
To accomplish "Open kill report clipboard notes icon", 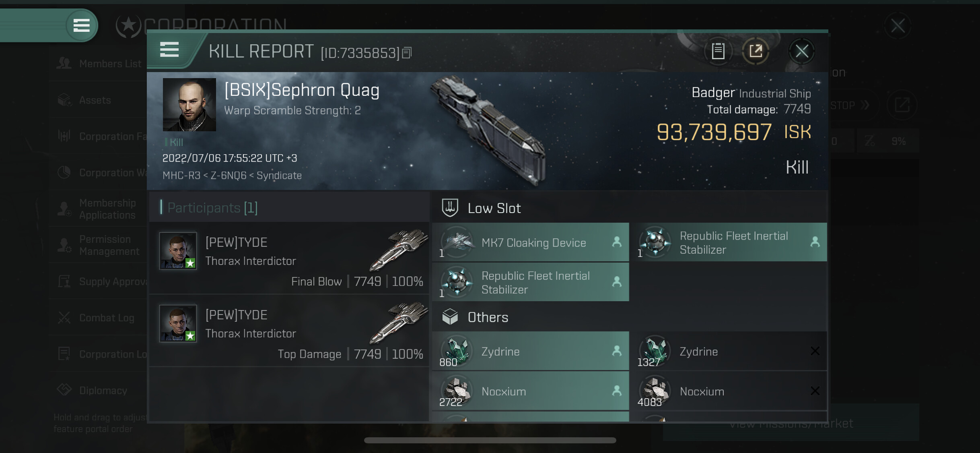I will tap(718, 51).
